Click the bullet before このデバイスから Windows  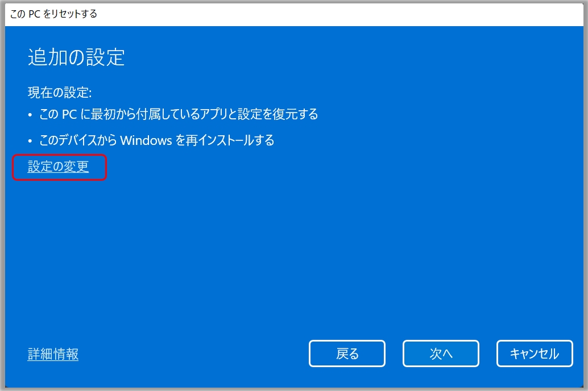[x=30, y=142]
